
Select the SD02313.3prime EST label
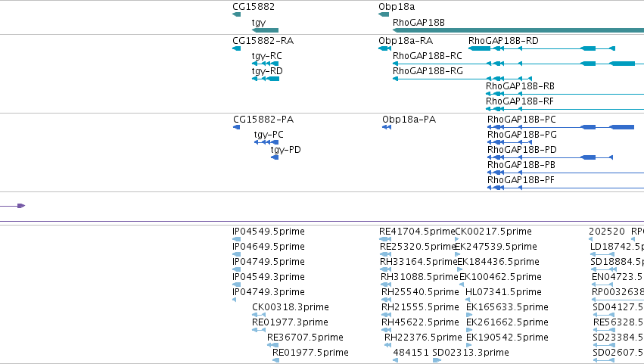(x=471, y=353)
